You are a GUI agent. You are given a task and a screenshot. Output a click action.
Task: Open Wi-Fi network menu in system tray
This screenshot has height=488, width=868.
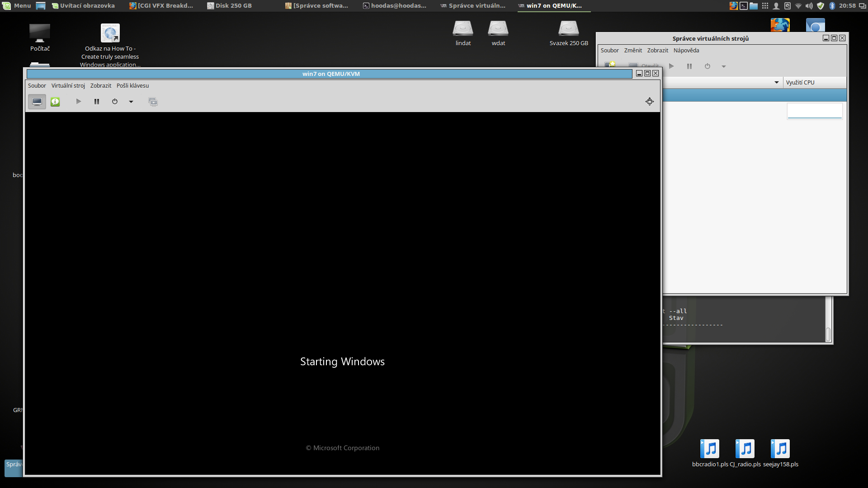(798, 6)
